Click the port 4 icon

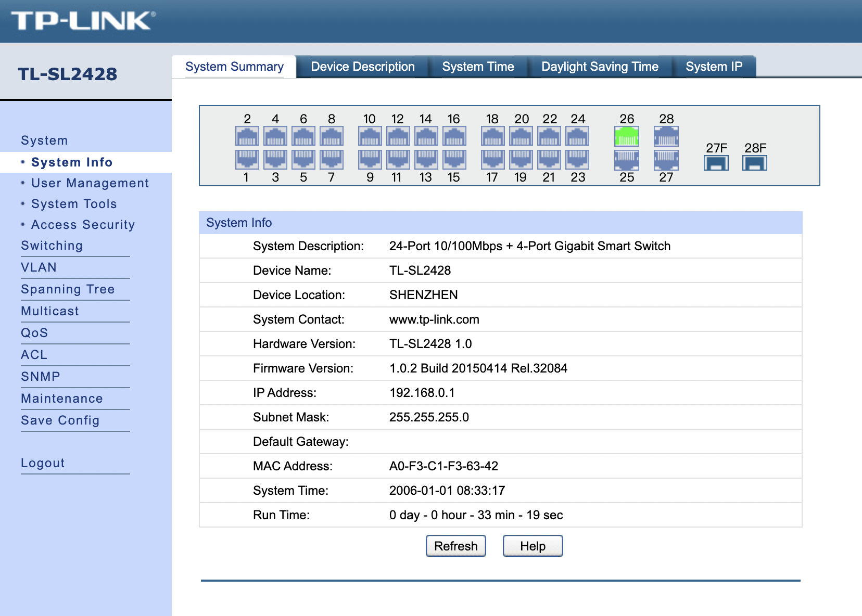275,136
